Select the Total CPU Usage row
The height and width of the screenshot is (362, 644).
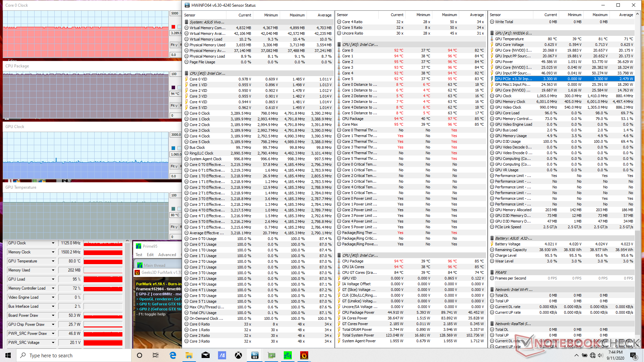pyautogui.click(x=258, y=313)
